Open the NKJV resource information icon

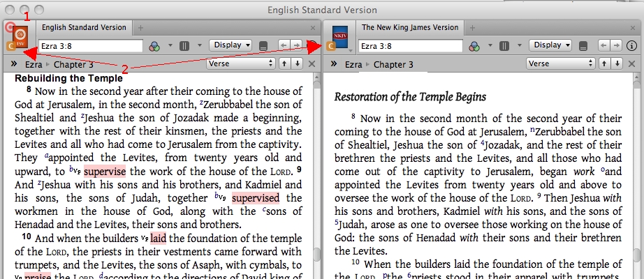coord(631,45)
